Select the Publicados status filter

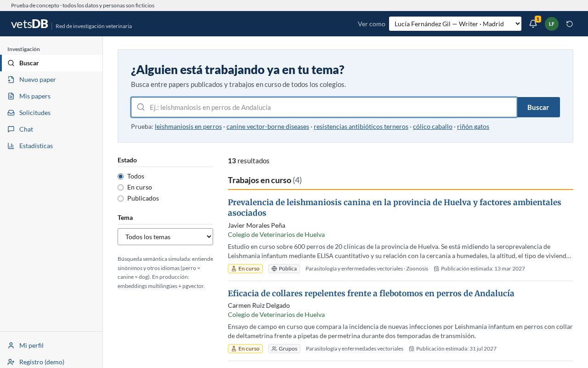[x=121, y=198]
